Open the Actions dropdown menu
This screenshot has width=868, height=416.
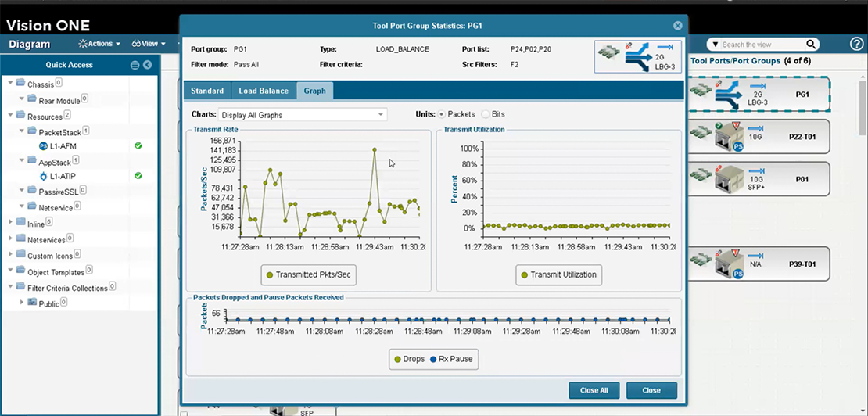point(99,44)
